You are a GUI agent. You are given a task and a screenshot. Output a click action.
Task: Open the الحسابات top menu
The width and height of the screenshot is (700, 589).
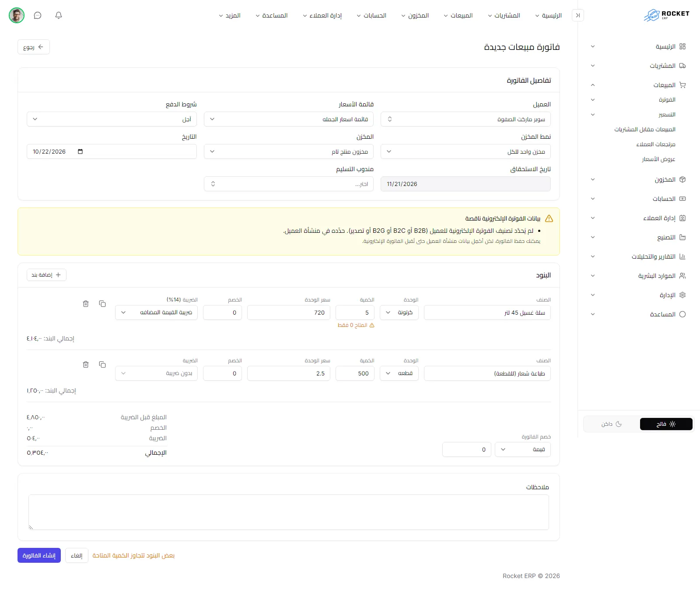click(x=371, y=15)
